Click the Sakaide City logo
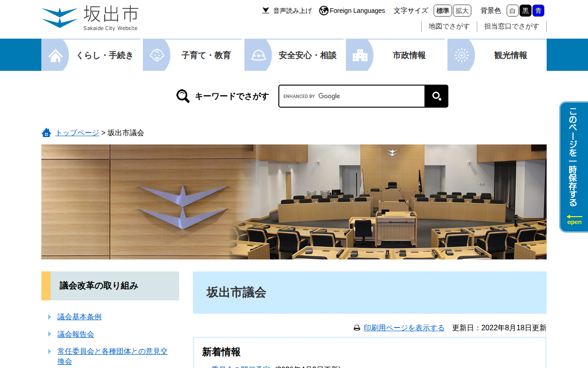The image size is (588, 368). [x=90, y=18]
